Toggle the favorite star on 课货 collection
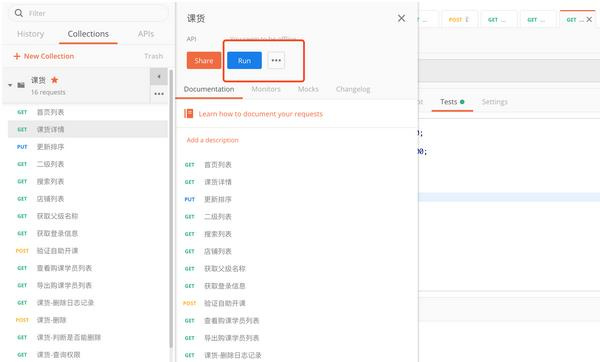This screenshot has width=600, height=362. (x=54, y=80)
